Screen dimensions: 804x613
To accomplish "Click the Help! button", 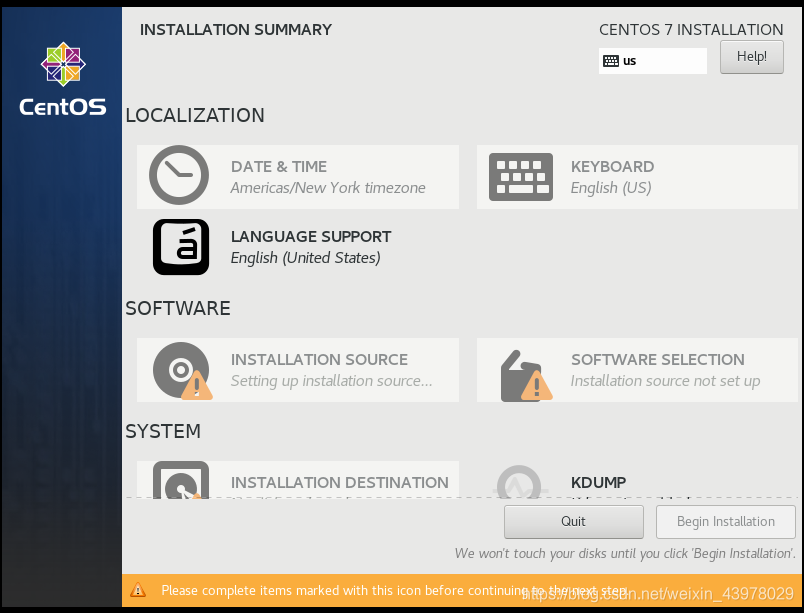I will coord(752,57).
